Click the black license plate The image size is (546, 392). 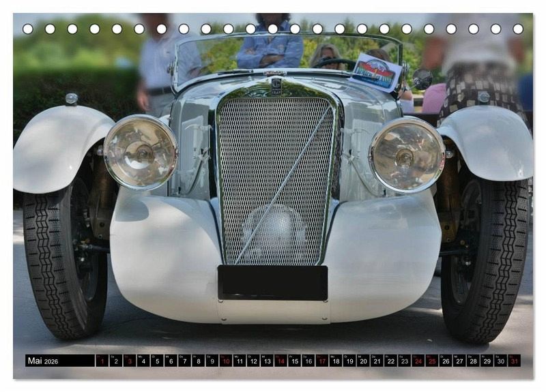coord(272,283)
